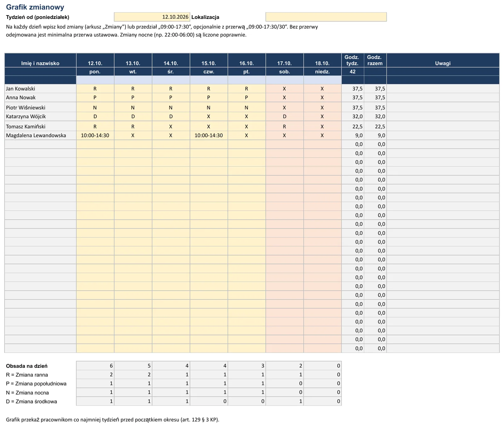Click Magdalena Lewandowska's Thursday shift 10:00-14:30
The height and width of the screenshot is (427, 504).
209,136
